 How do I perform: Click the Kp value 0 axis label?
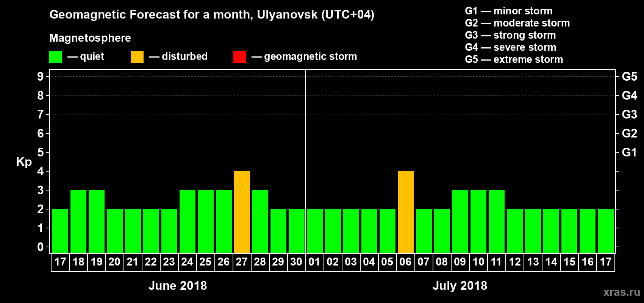coord(41,247)
